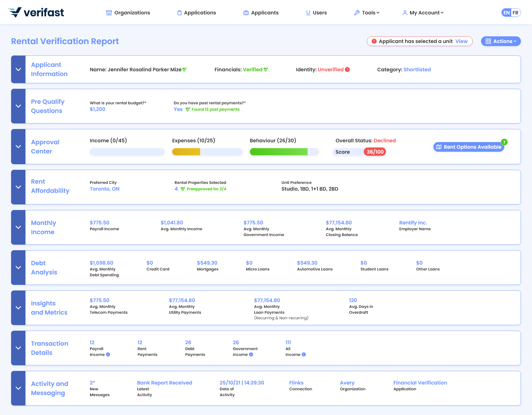Click the green 7 notification badge
The height and width of the screenshot is (415, 532).
(504, 142)
